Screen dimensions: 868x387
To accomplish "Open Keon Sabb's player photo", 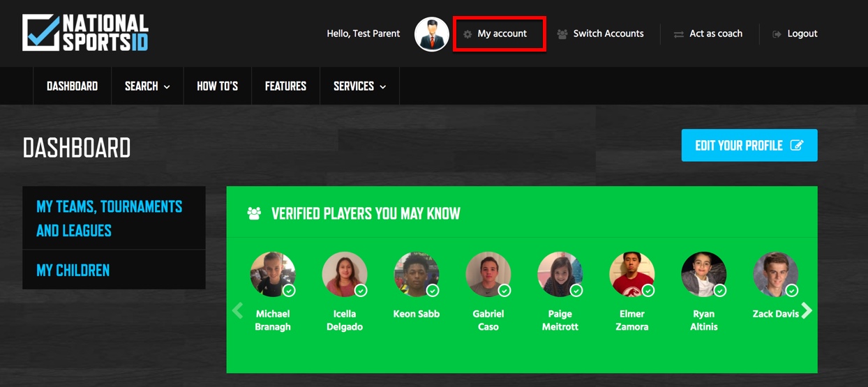I will (417, 275).
